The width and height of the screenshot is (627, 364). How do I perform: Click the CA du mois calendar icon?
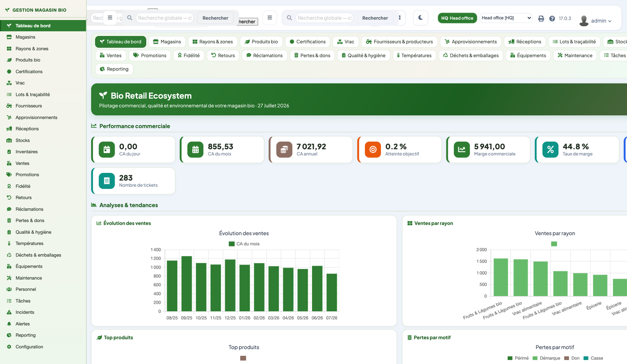click(195, 149)
